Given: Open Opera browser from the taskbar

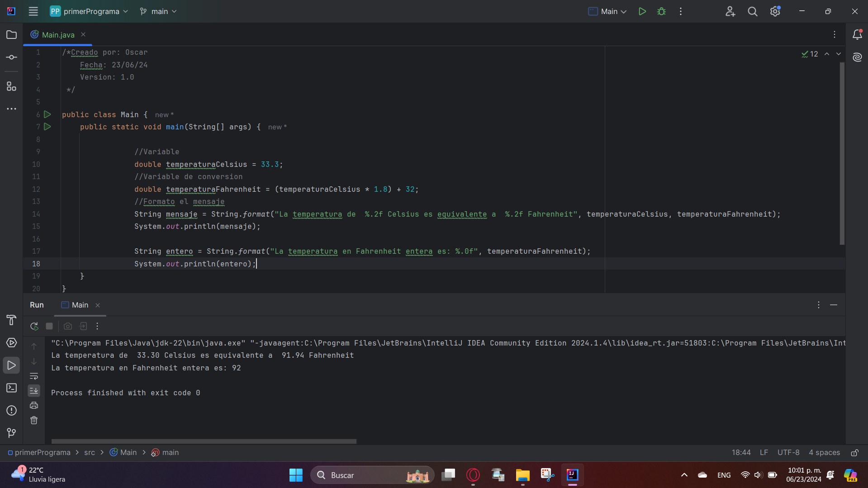Looking at the screenshot, I should click(x=473, y=475).
